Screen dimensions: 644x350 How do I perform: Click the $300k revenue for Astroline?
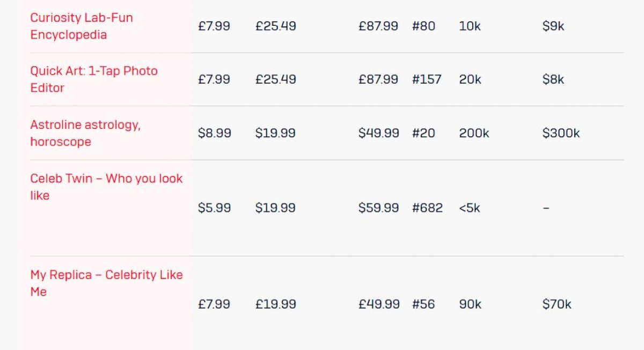[561, 133]
